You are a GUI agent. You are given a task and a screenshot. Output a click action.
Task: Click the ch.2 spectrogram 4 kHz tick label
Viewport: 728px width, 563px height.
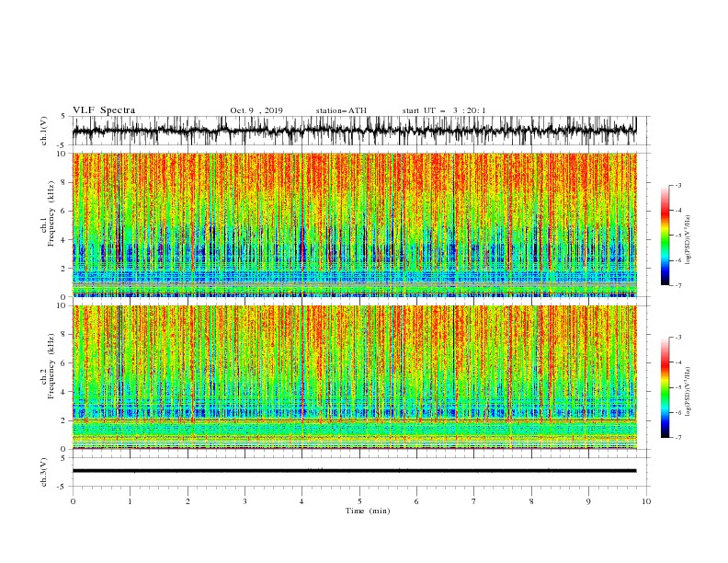(64, 393)
